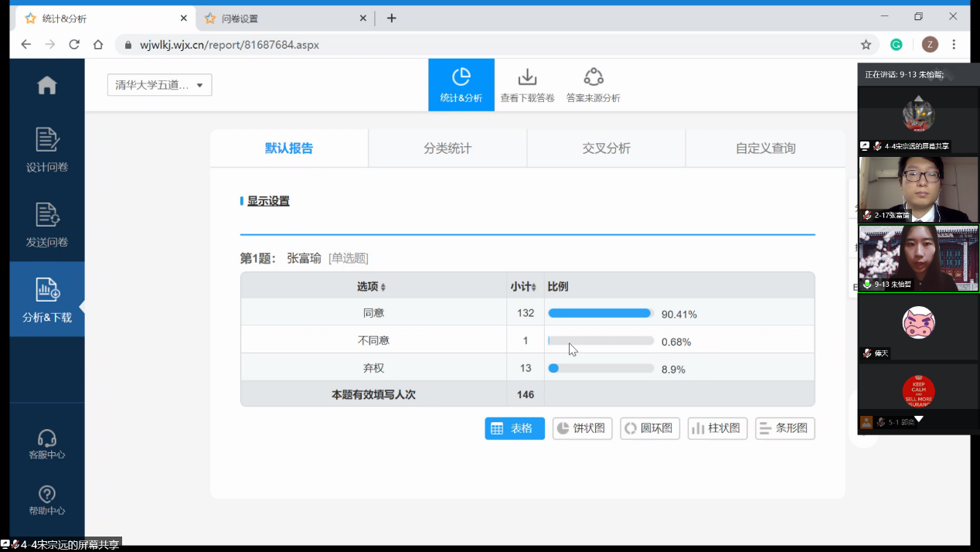Image resolution: width=980 pixels, height=552 pixels.
Task: Click the 同意 proportion progress bar
Action: click(599, 312)
